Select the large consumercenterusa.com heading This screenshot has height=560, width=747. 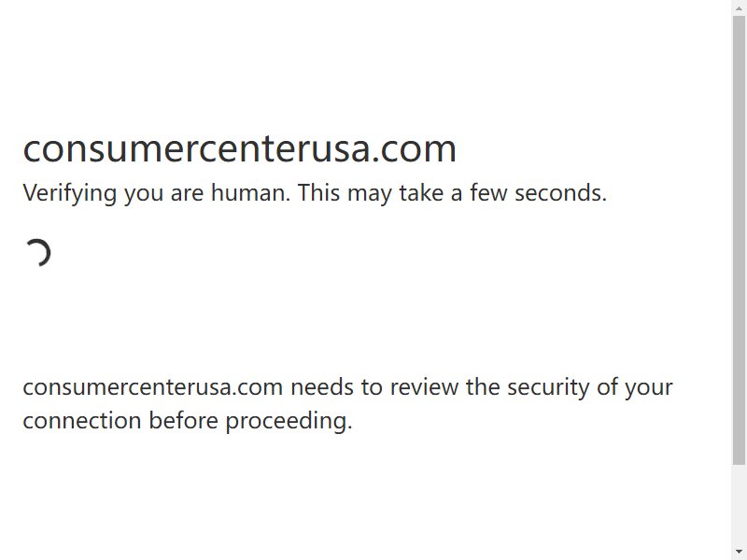(x=240, y=148)
